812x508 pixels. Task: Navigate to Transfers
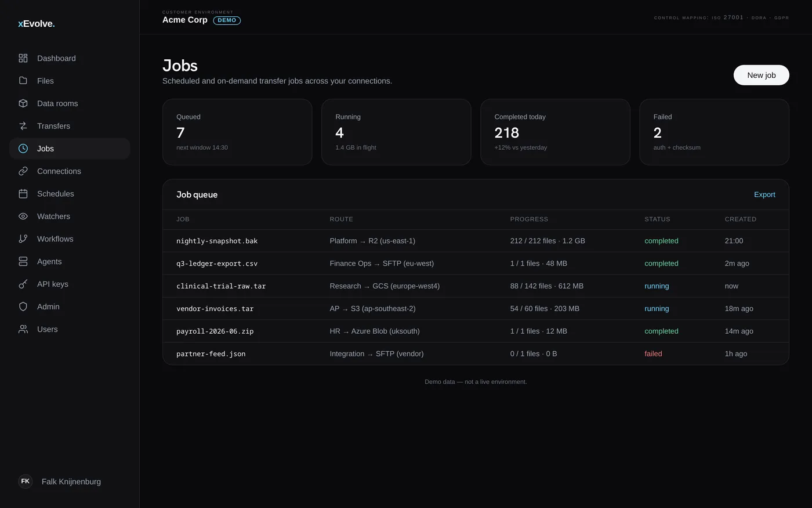click(x=70, y=126)
